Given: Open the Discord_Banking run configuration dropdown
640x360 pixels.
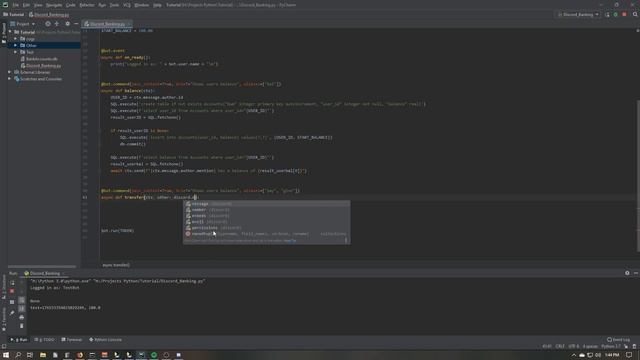Looking at the screenshot, I should (578, 14).
